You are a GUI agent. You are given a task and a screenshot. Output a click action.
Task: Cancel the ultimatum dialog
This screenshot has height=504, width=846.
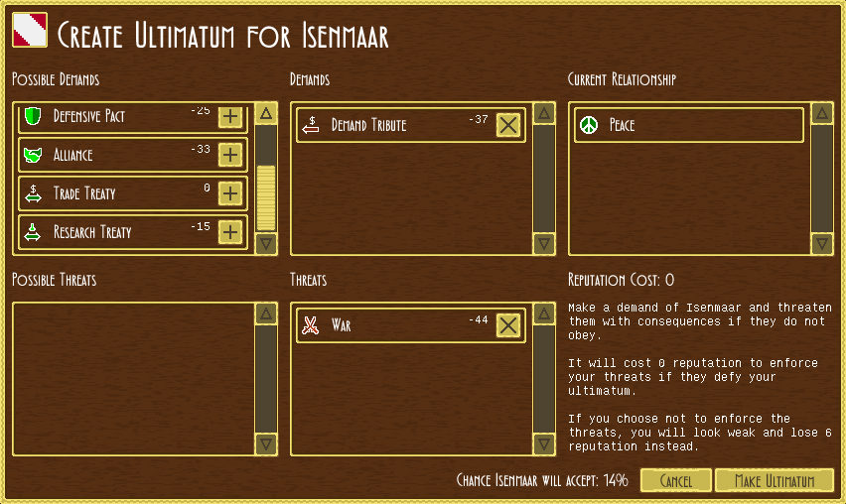point(675,481)
